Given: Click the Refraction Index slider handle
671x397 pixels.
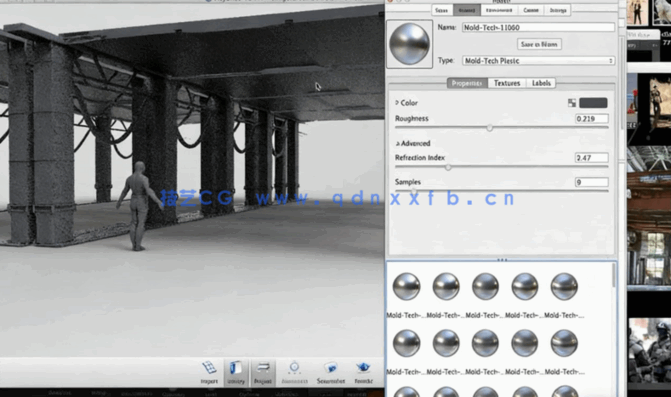Looking at the screenshot, I should click(448, 167).
